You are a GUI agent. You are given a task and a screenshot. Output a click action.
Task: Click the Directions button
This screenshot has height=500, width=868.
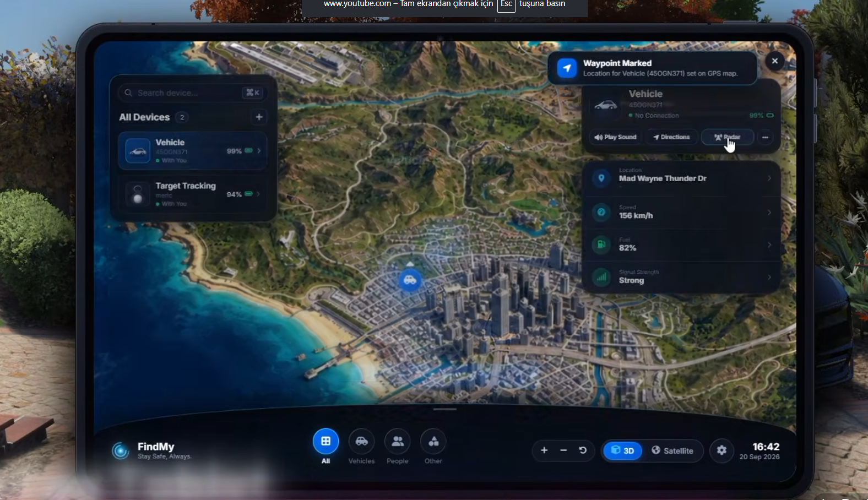671,137
